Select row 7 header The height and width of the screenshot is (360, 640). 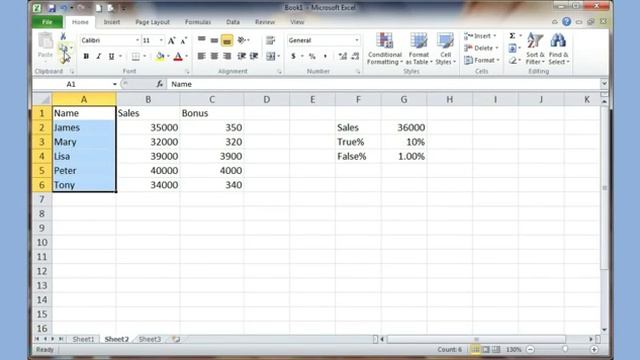click(x=42, y=199)
